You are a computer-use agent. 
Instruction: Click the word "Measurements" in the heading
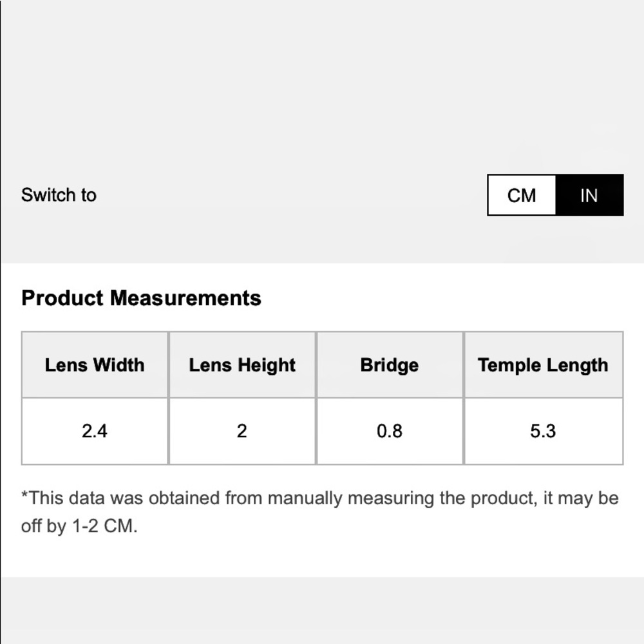pos(185,298)
